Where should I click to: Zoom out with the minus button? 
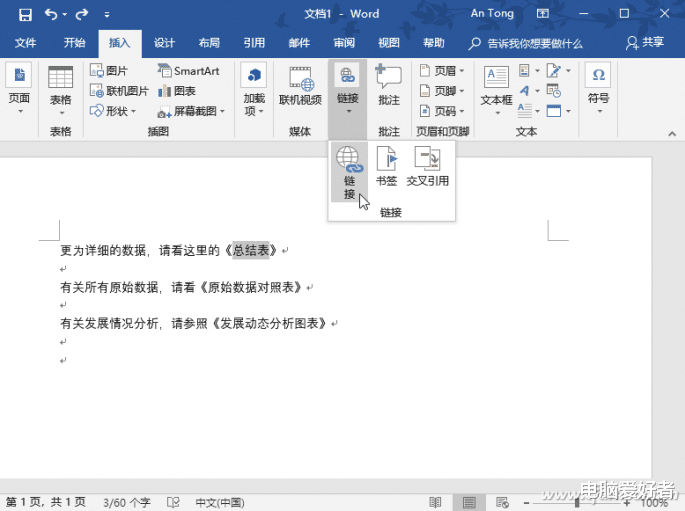coord(526,503)
